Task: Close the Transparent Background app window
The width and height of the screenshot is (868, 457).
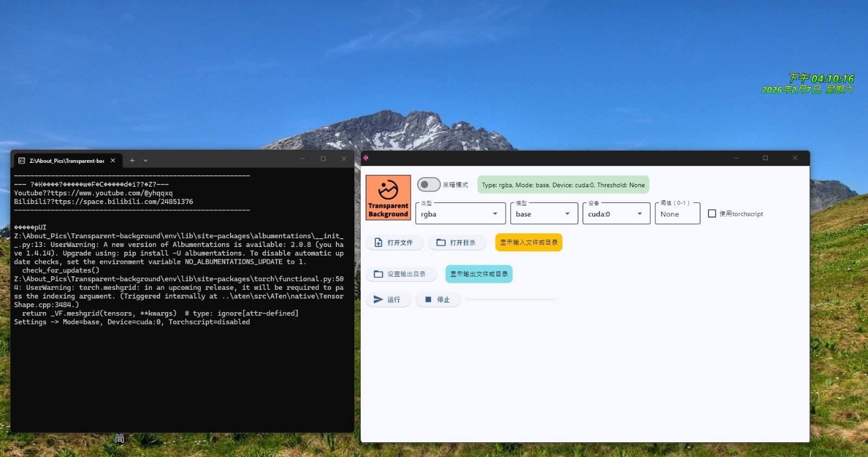Action: click(x=795, y=158)
